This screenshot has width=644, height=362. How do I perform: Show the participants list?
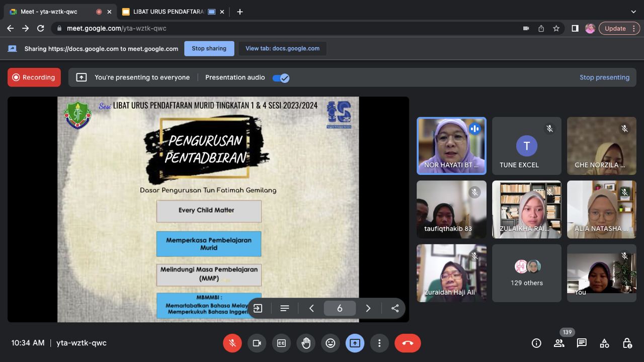click(559, 343)
